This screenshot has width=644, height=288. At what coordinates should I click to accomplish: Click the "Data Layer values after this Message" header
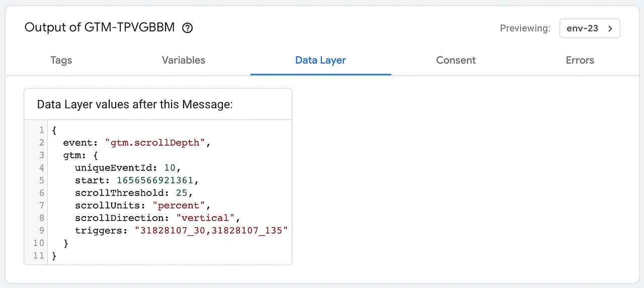pyautogui.click(x=135, y=105)
